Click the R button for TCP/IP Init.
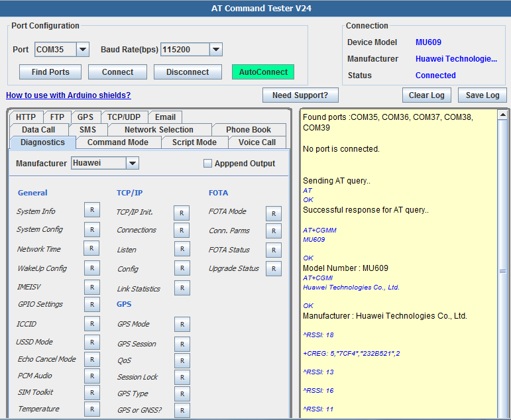The image size is (511, 420). point(182,213)
